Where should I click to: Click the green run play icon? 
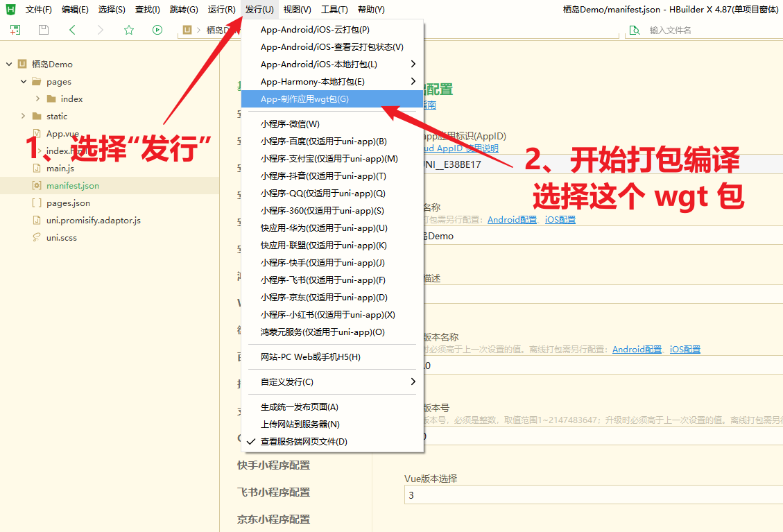[x=157, y=30]
